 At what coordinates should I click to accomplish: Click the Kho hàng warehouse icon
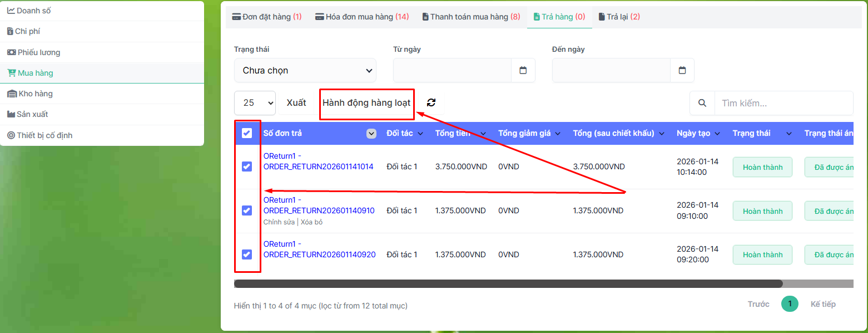(12, 94)
